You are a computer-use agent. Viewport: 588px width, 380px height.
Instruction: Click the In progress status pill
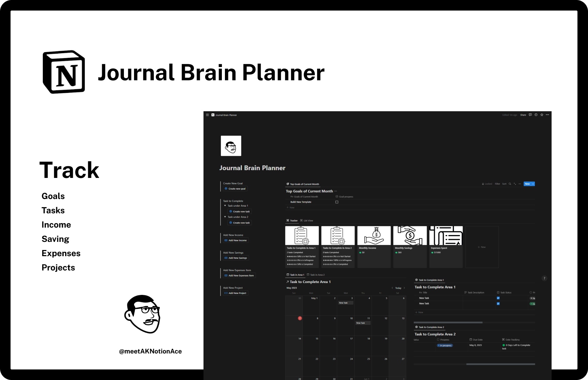tap(445, 345)
